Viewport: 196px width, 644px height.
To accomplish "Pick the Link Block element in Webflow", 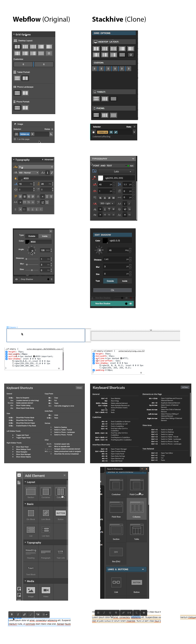I will tap(46, 515).
